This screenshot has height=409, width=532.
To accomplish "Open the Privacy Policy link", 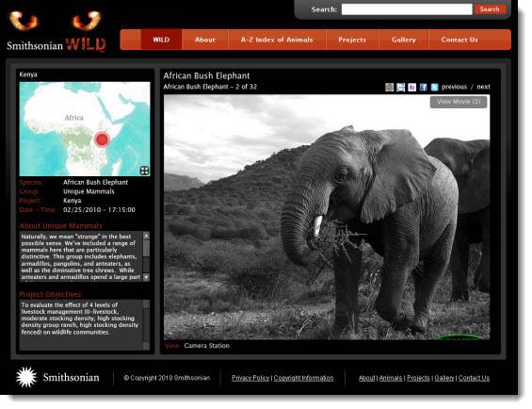I will (250, 378).
